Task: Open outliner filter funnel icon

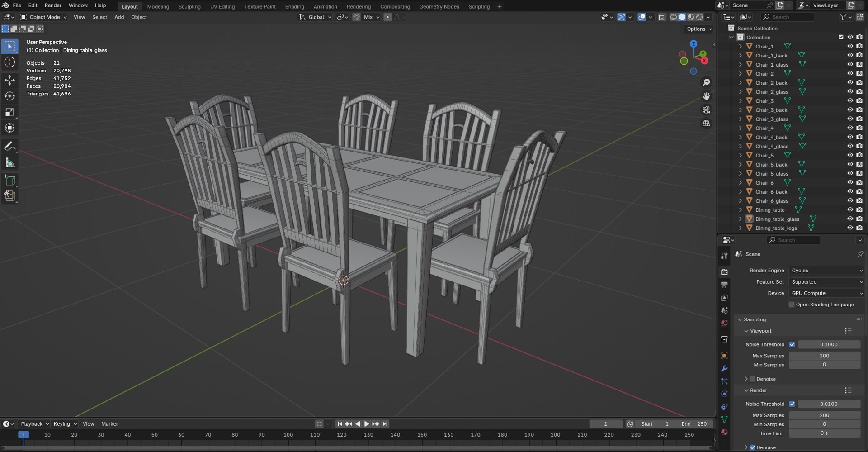Action: click(x=843, y=17)
